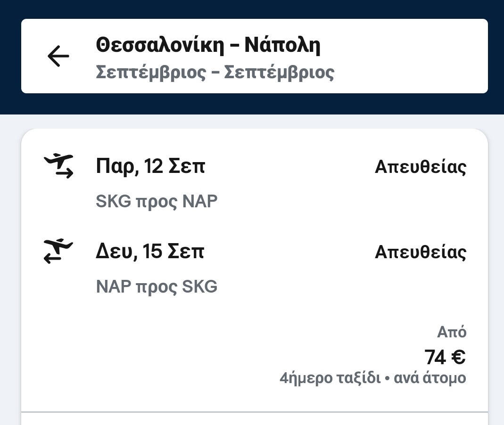Click the NAP προς SKG route text
504x425 pixels.
click(x=157, y=286)
